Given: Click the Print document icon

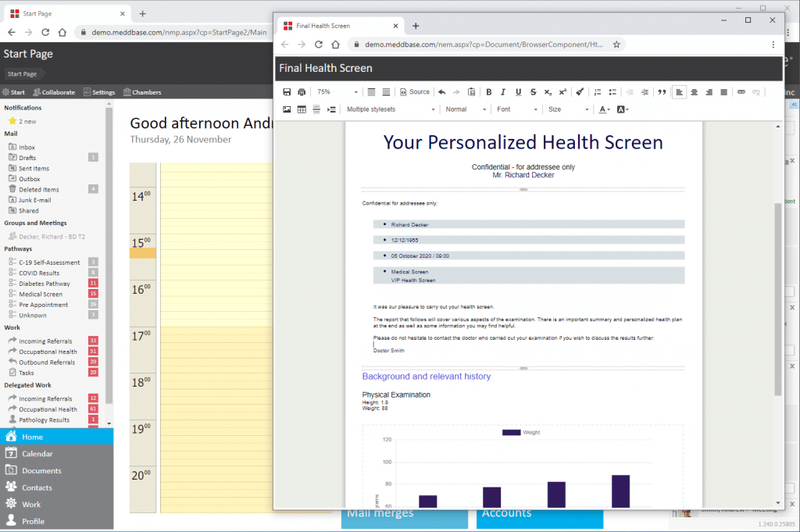Looking at the screenshot, I should [302, 91].
